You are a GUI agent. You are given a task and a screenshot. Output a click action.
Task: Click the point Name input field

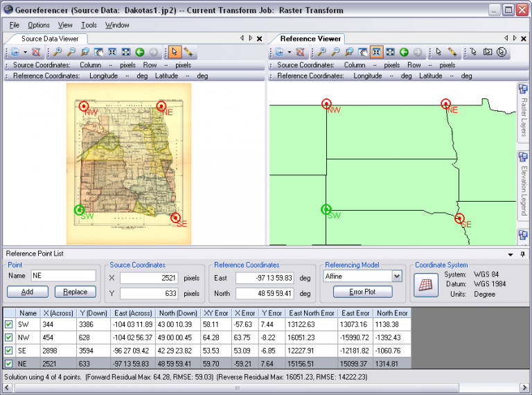(63, 276)
